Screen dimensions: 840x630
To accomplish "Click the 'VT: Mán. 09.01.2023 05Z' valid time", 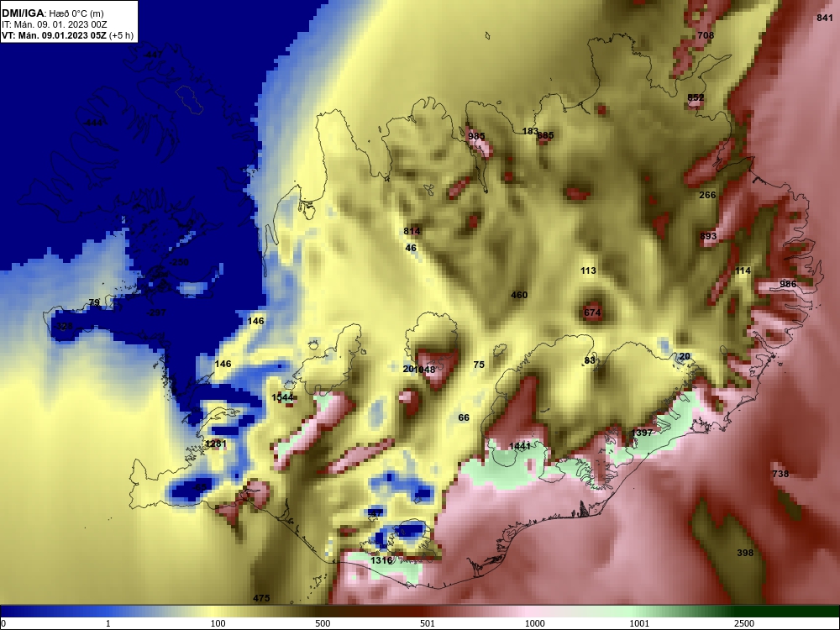I will click(x=55, y=35).
